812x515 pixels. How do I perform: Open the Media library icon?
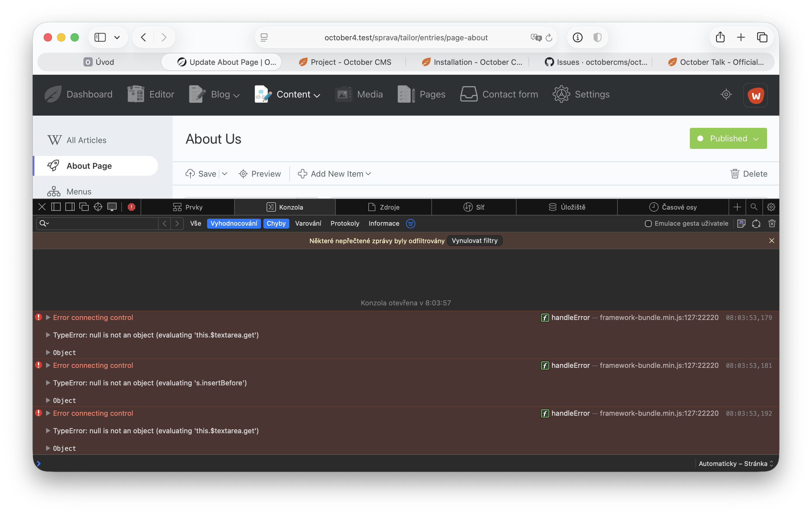[343, 94]
